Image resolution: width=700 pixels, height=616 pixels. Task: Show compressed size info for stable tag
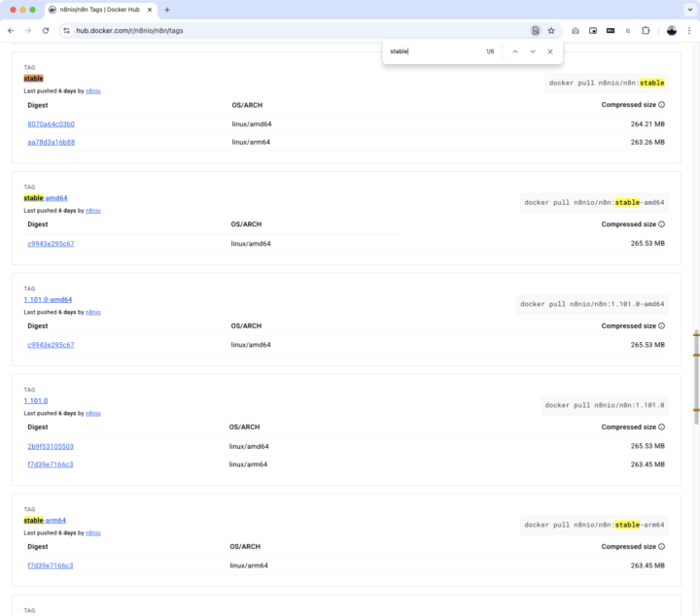pyautogui.click(x=662, y=105)
